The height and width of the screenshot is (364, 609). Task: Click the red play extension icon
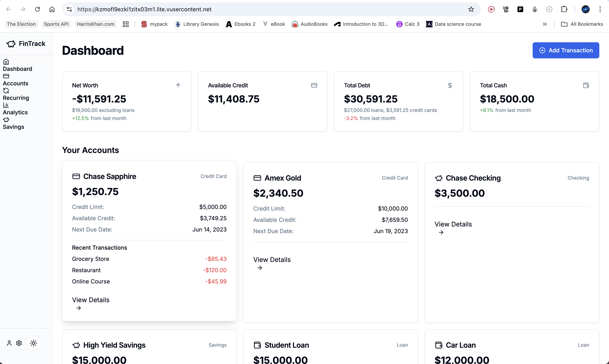tap(491, 9)
